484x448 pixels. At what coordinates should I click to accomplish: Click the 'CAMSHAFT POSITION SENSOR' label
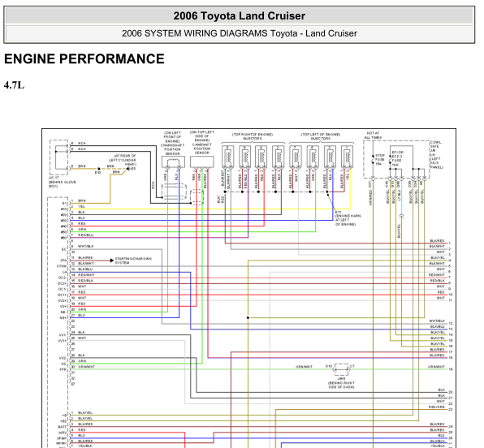coord(201,149)
